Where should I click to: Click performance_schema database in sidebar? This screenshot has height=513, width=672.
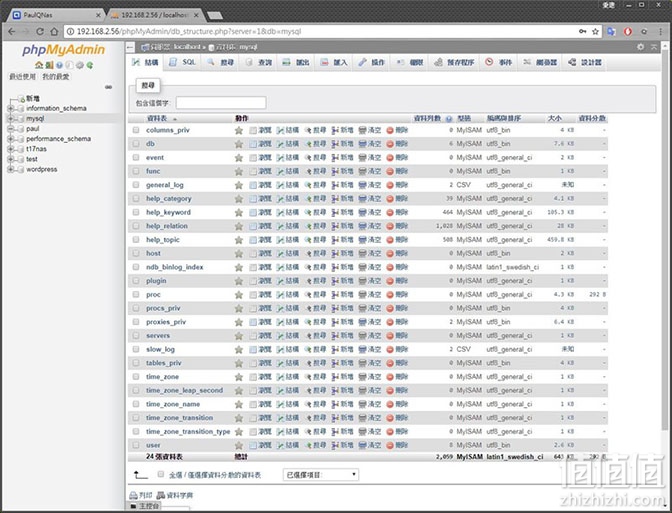[x=58, y=139]
